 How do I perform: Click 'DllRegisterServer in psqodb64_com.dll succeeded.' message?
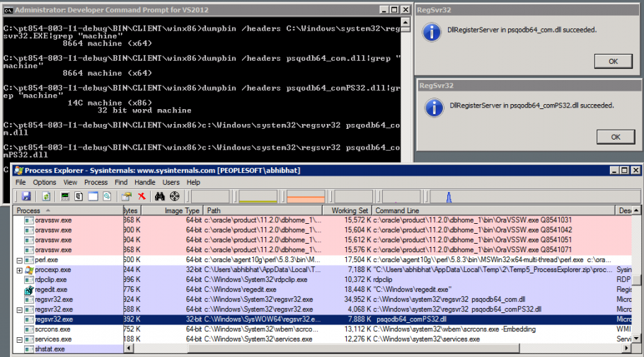coord(522,30)
